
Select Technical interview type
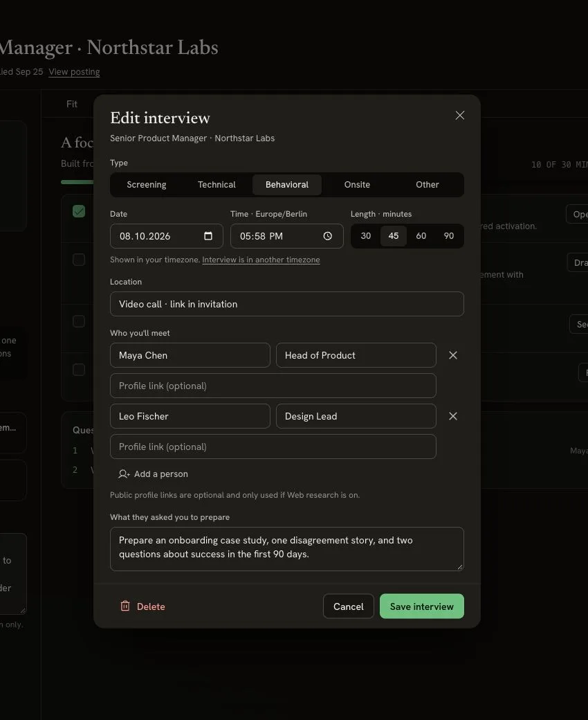point(217,185)
